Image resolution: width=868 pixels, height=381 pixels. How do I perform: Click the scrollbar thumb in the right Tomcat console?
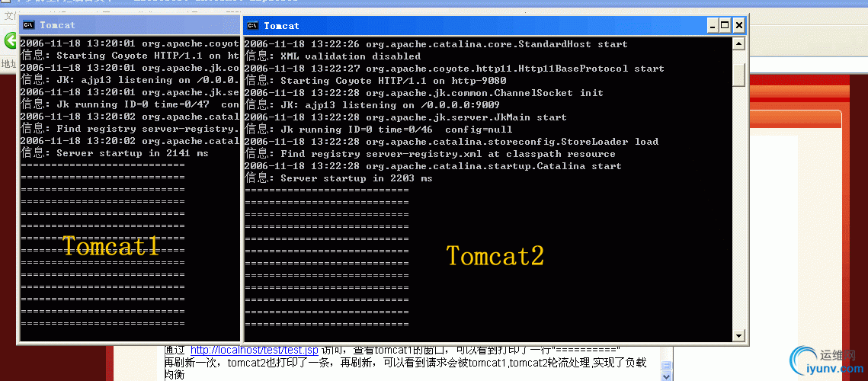738,75
